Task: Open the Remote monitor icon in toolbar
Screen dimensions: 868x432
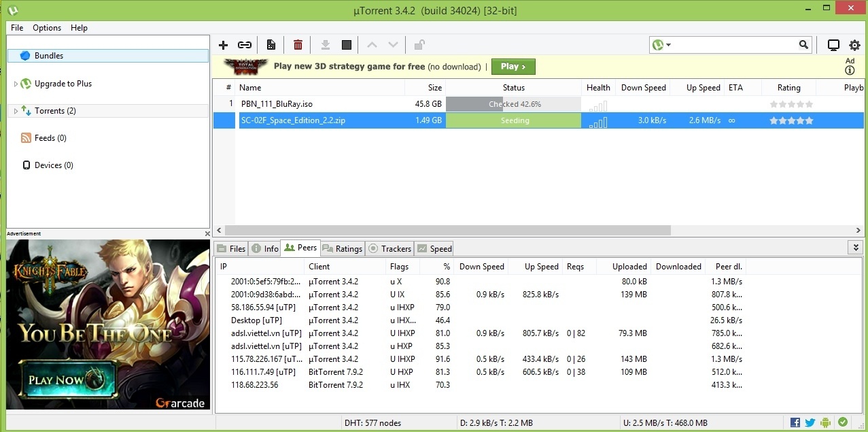Action: click(833, 45)
